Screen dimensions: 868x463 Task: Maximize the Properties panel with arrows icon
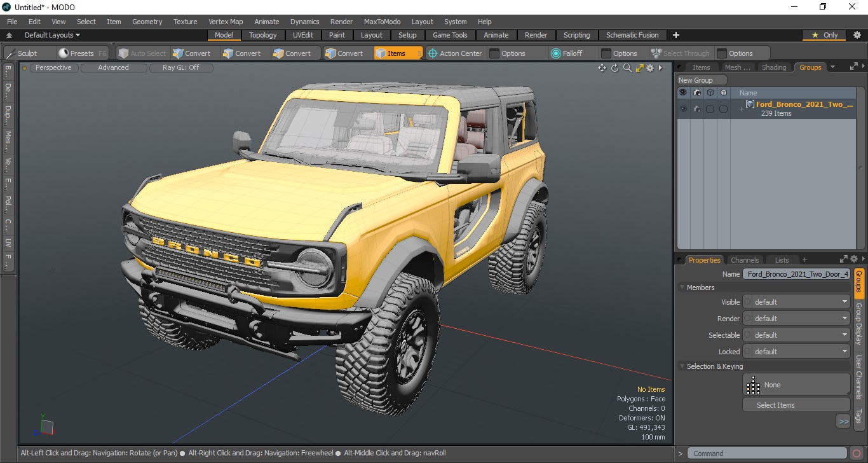click(844, 259)
